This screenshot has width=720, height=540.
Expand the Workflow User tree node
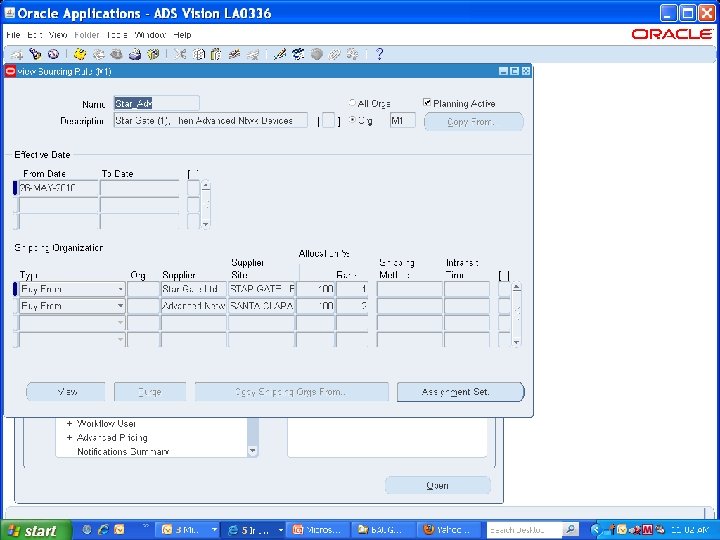[69, 423]
